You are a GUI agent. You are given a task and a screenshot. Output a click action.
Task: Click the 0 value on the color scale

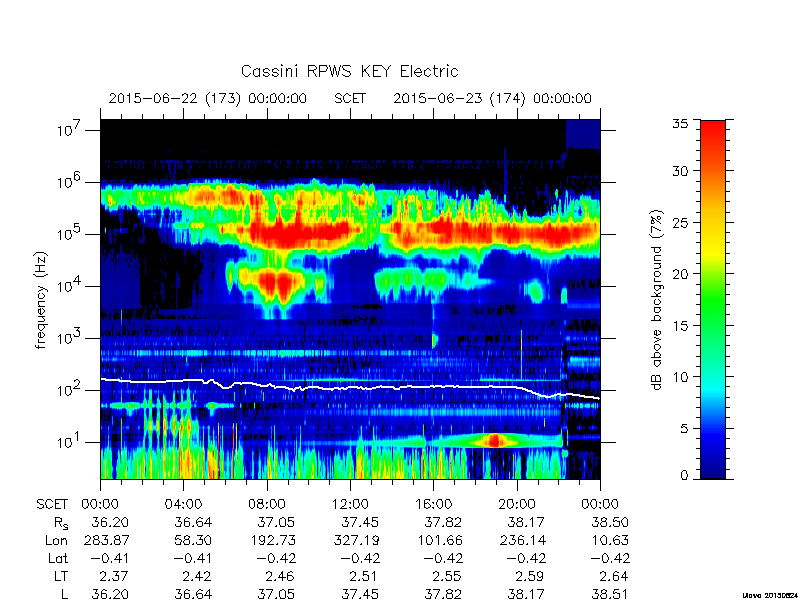tap(684, 475)
